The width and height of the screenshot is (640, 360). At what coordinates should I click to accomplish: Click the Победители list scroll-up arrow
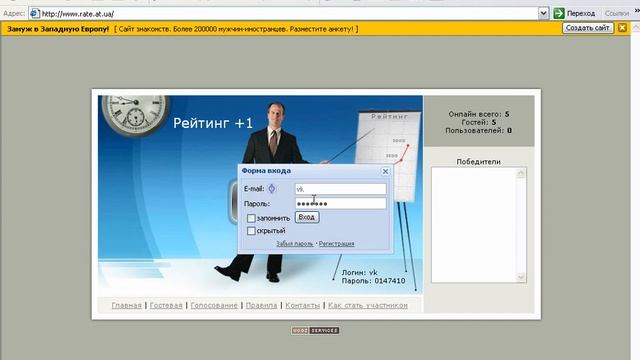tap(521, 173)
